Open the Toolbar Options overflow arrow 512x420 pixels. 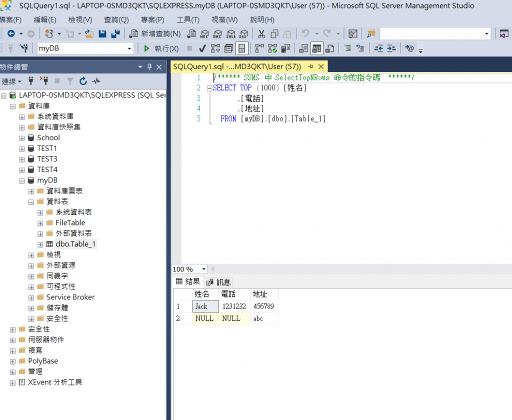[420, 50]
